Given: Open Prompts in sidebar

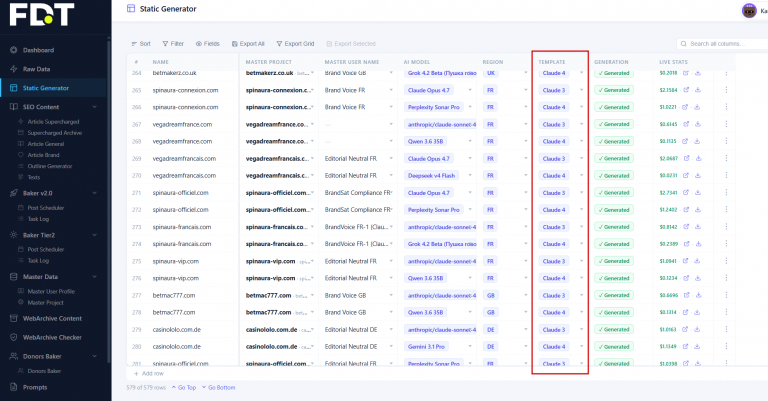Looking at the screenshot, I should 35,387.
